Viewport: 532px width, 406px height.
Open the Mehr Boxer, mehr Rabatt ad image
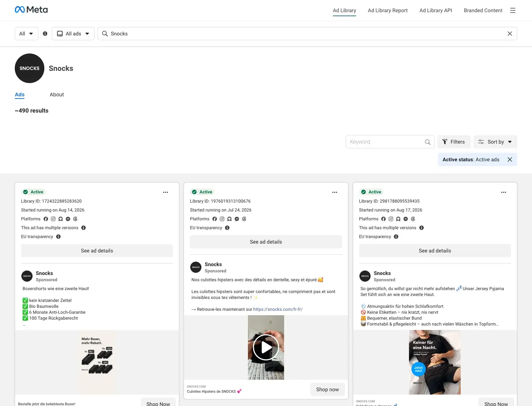[97, 362]
